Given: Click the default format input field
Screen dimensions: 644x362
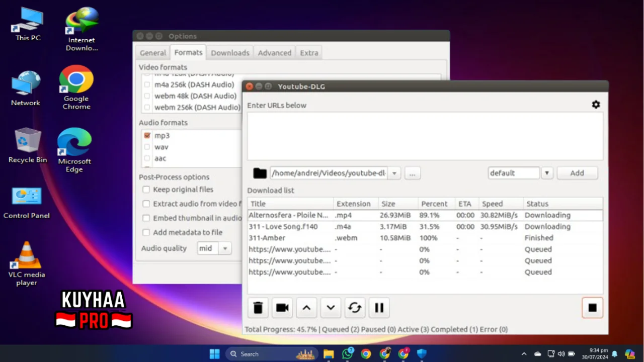Looking at the screenshot, I should (514, 173).
